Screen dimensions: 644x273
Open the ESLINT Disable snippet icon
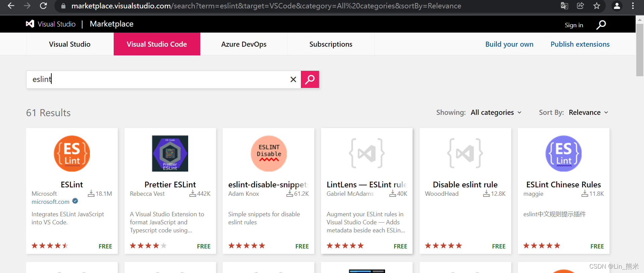tap(269, 153)
